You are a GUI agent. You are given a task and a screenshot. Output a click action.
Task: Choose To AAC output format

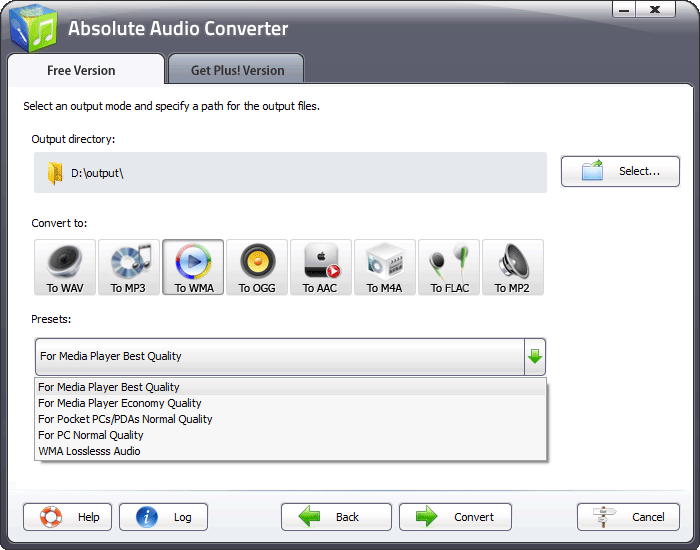[321, 267]
